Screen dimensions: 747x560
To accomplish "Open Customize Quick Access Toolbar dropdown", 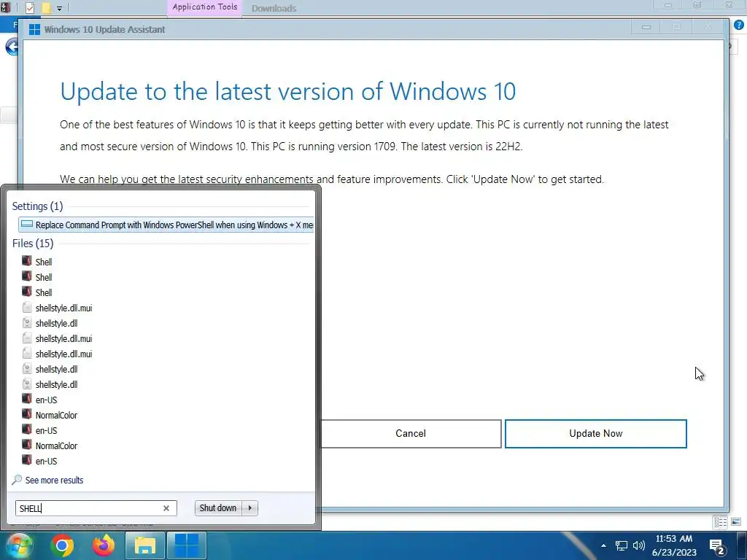I will pyautogui.click(x=59, y=8).
